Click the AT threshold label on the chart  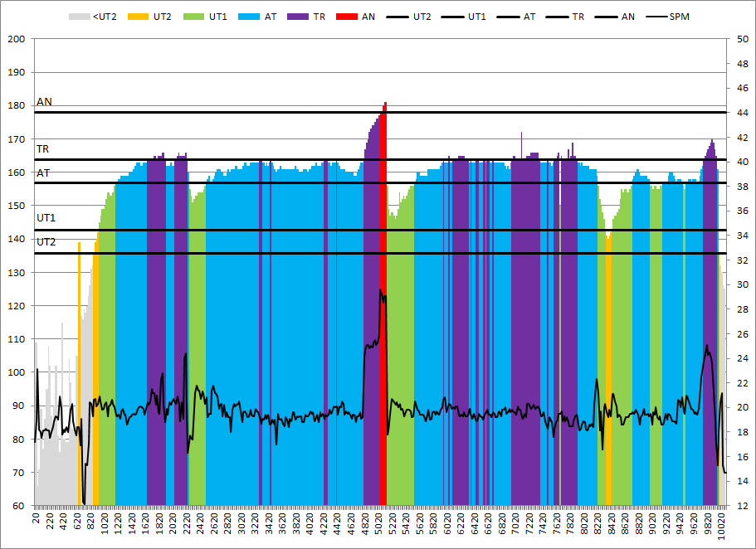tap(43, 172)
